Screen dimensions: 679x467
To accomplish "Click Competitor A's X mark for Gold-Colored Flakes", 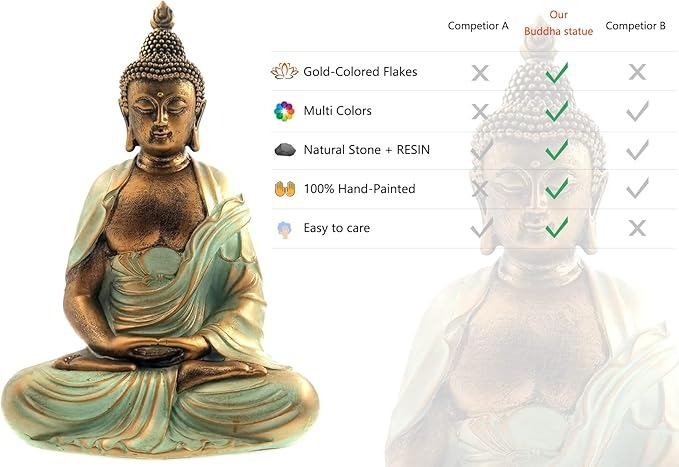I will pyautogui.click(x=480, y=73).
